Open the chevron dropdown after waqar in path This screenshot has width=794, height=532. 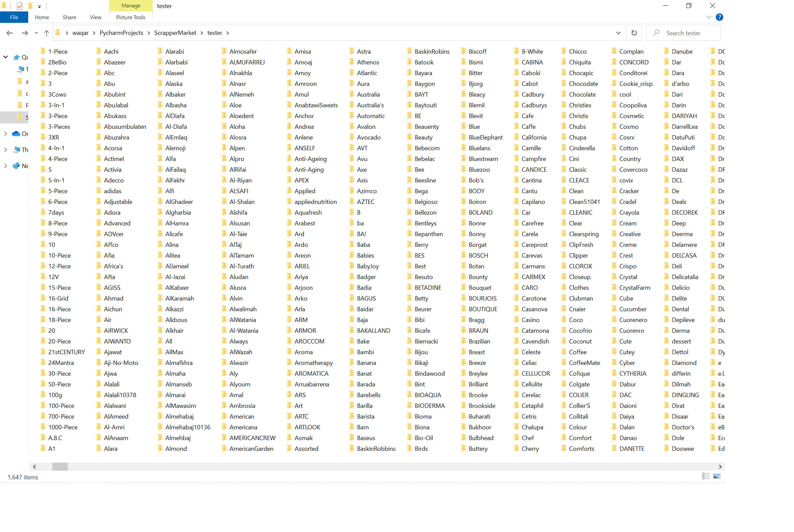click(94, 33)
